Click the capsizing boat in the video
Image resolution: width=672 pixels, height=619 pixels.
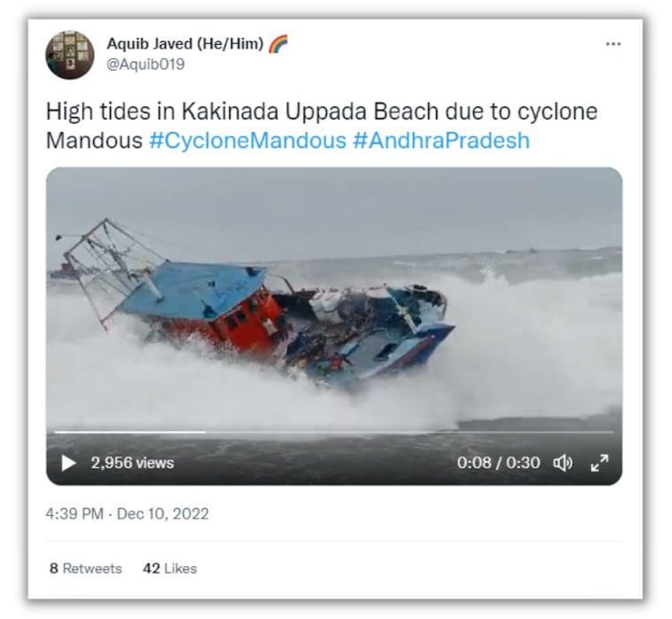[257, 308]
